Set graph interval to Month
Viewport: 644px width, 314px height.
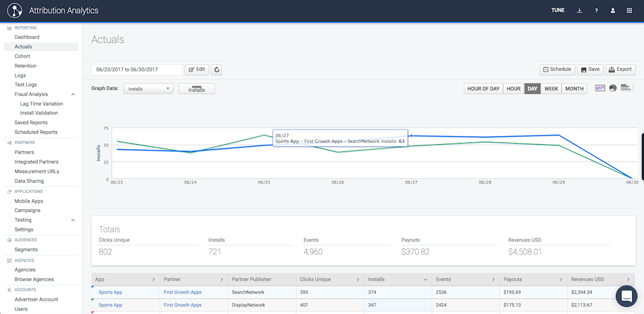(x=574, y=89)
